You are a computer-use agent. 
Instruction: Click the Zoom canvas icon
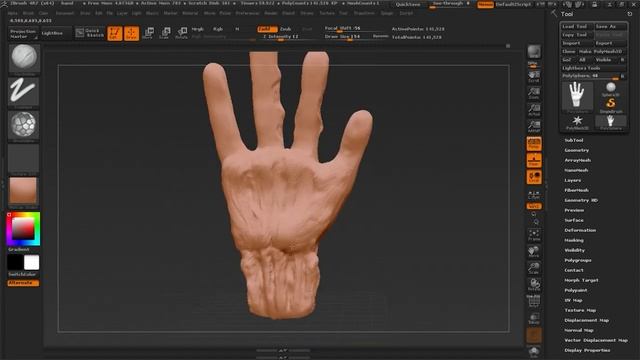(534, 93)
